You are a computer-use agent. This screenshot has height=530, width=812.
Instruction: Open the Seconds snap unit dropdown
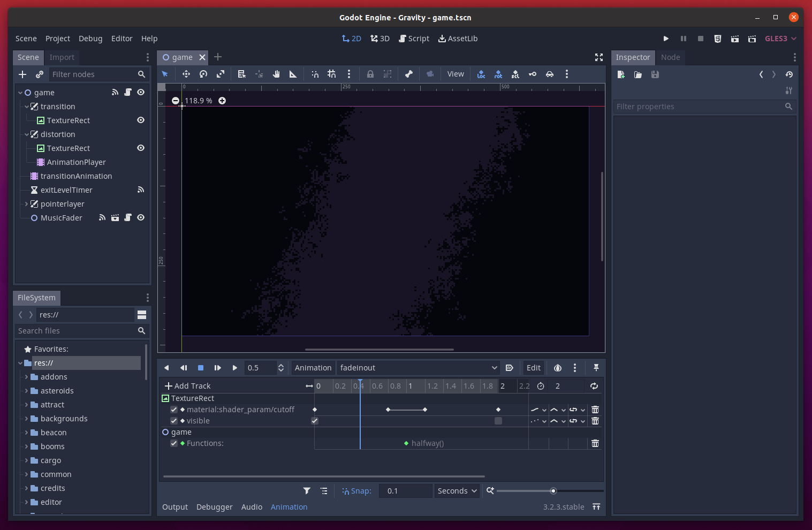click(456, 490)
